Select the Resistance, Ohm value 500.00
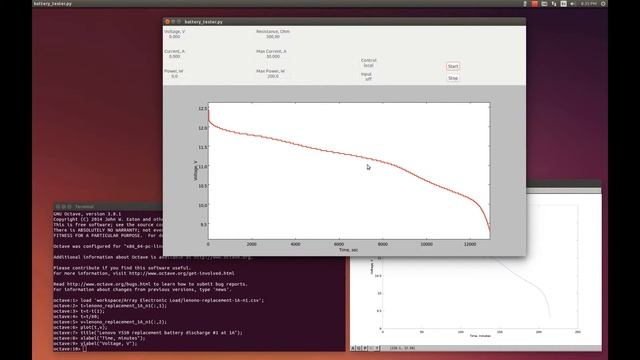Image resolution: width=640 pixels, height=360 pixels. click(273, 37)
